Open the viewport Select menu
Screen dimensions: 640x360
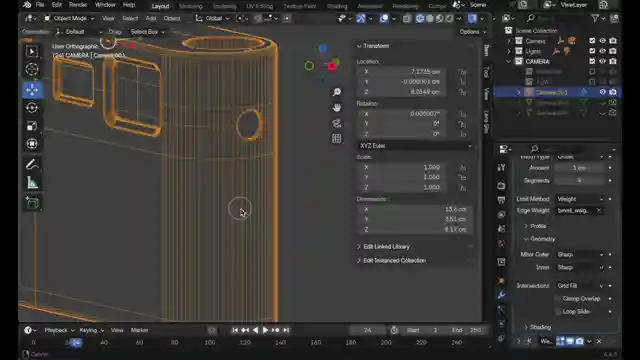point(130,18)
